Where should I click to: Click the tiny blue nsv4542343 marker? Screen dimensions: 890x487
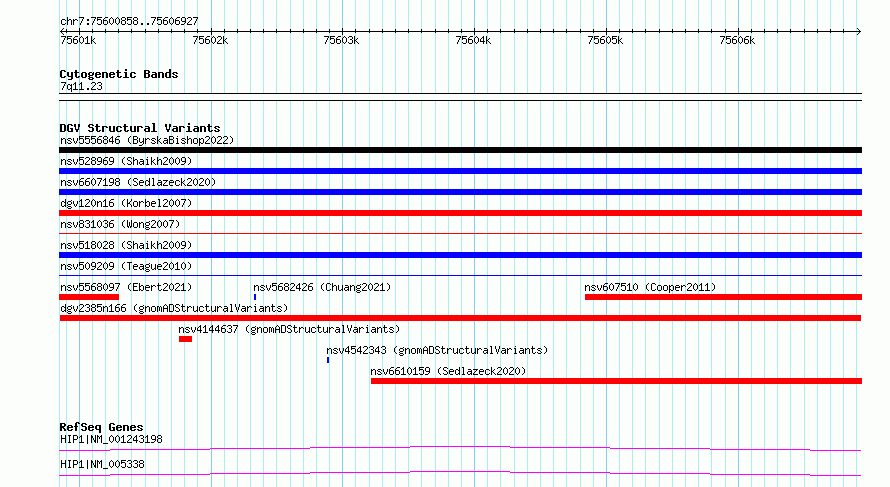tap(328, 360)
